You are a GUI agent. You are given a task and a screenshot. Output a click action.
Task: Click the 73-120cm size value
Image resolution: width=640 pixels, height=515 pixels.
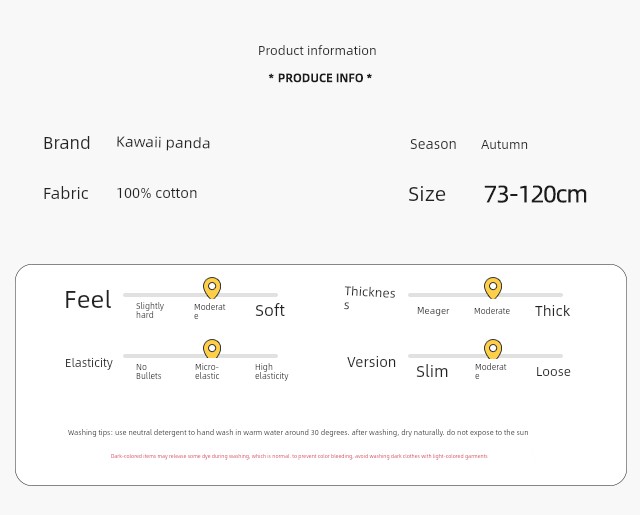coord(536,194)
